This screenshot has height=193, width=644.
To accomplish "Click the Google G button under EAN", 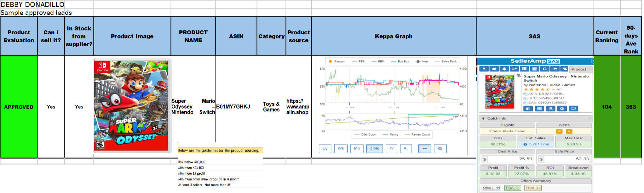I will [x=562, y=109].
